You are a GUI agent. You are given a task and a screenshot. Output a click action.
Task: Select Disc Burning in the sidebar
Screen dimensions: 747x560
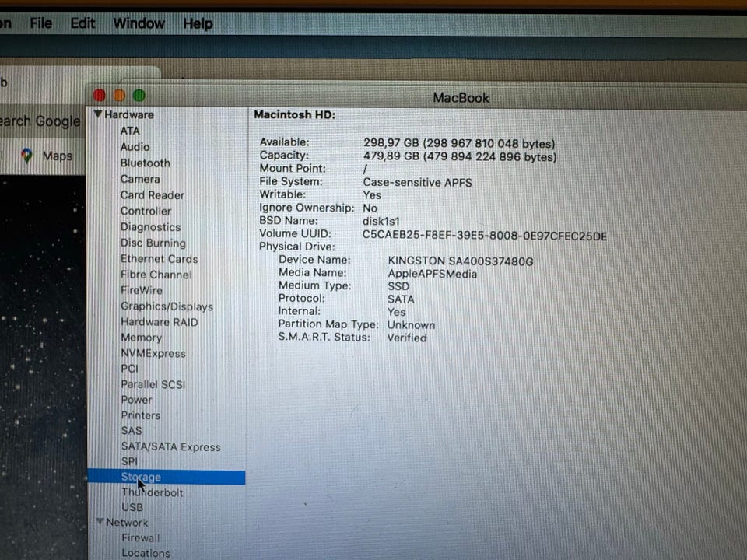click(153, 243)
